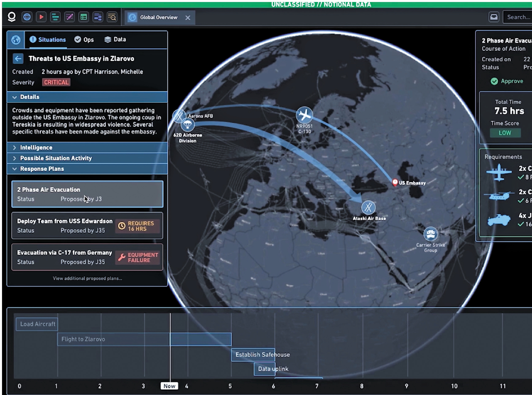Click the back arrow beside situation title
Image resolution: width=532 pixels, height=395 pixels.
pos(18,59)
